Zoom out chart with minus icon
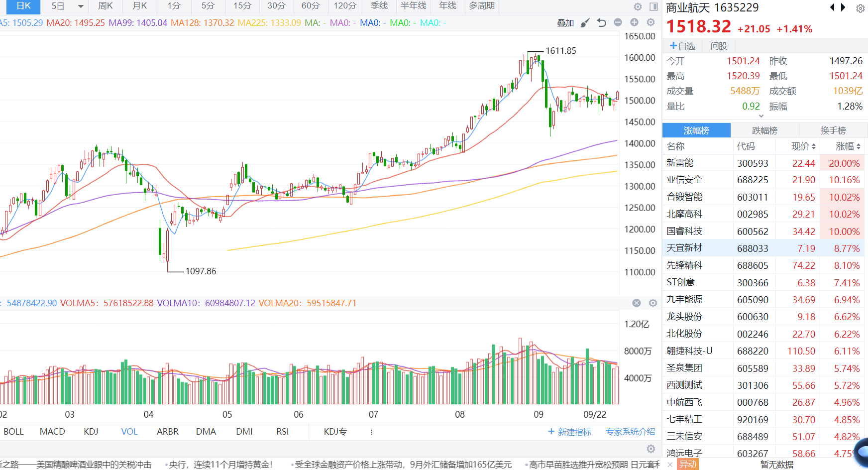 618,22
